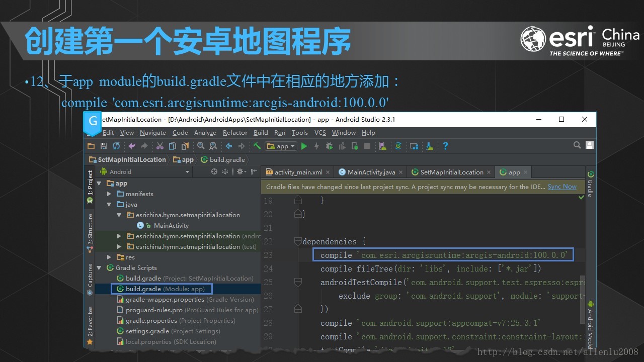Open the Navigate menu

coord(153,133)
